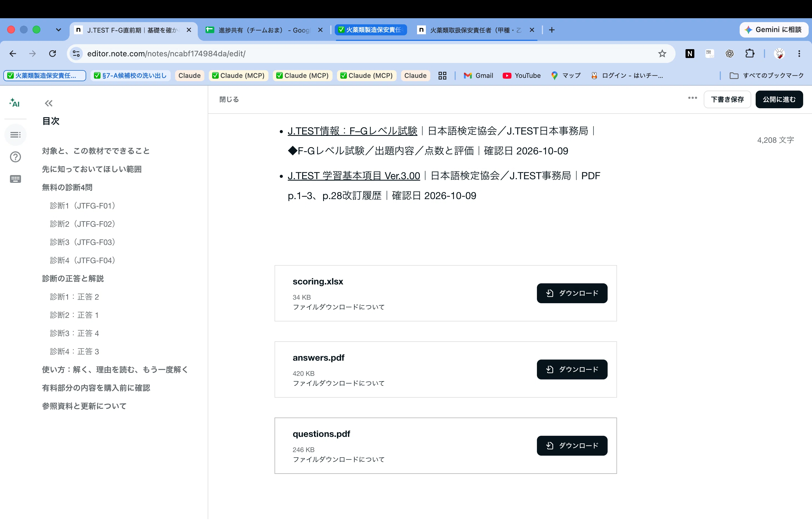
Task: Open a new browser tab
Action: [x=552, y=30]
